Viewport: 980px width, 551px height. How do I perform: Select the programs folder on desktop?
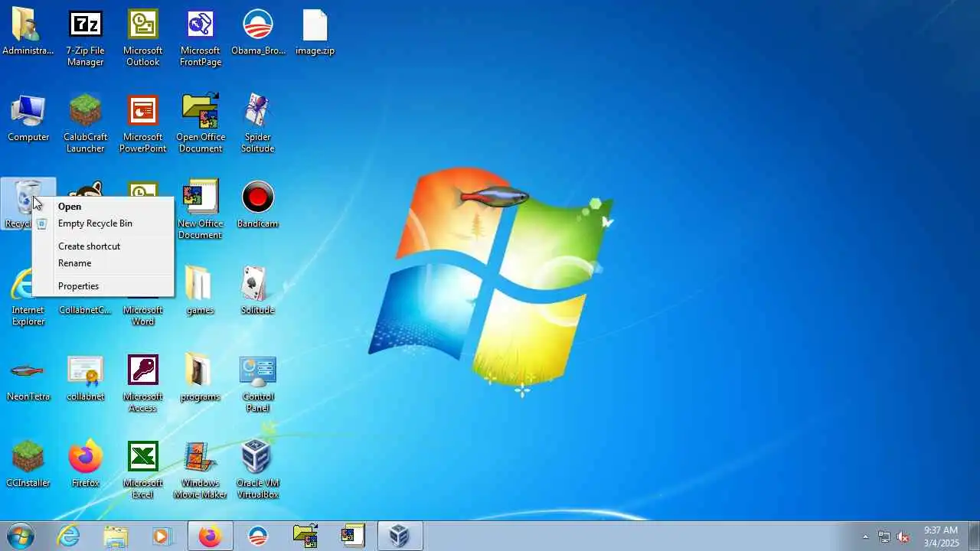coord(200,378)
